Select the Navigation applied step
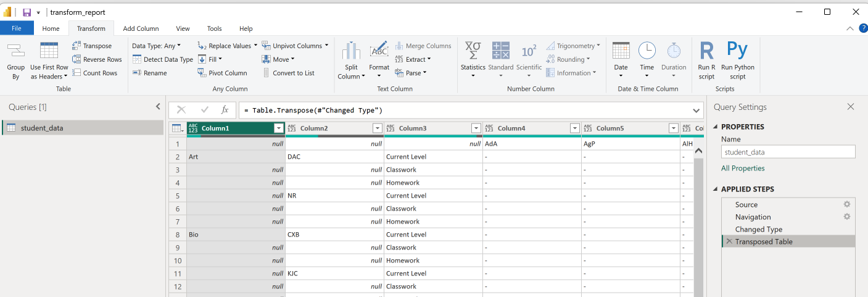868x297 pixels. click(788, 217)
